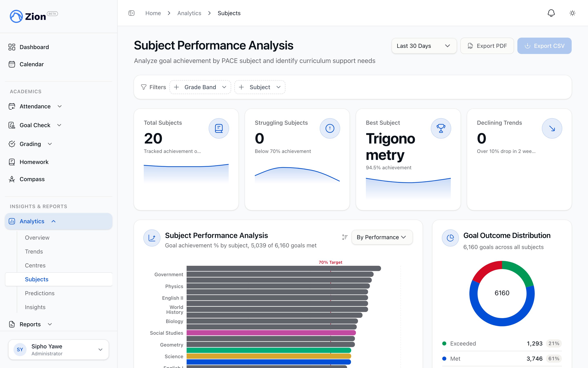This screenshot has width=588, height=368.
Task: Click the Exceeded legend row
Action: tap(502, 343)
